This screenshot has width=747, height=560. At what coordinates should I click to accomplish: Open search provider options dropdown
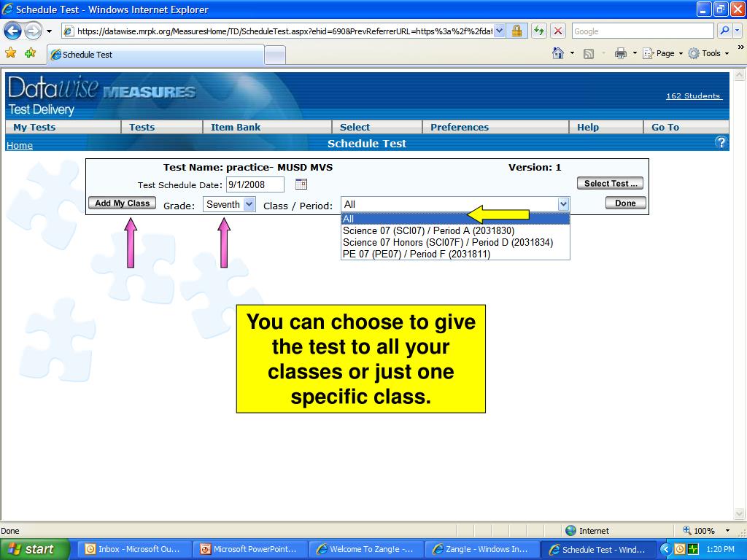pyautogui.click(x=737, y=31)
